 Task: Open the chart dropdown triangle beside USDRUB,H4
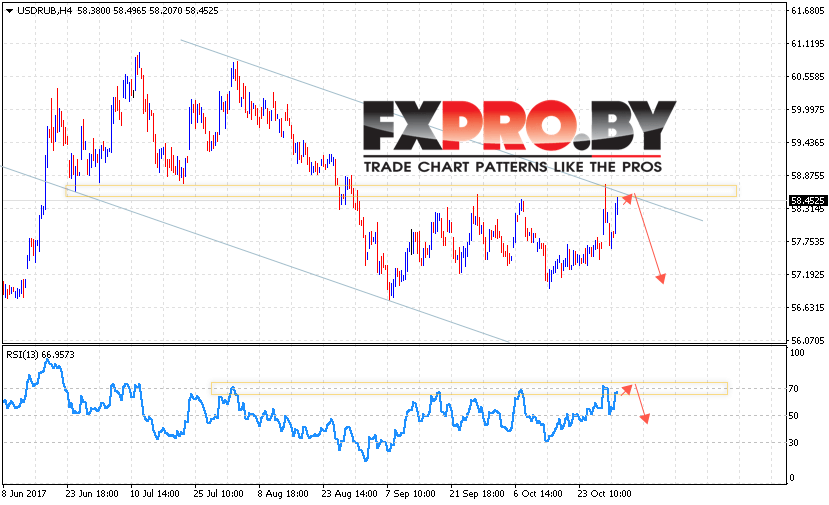9,11
